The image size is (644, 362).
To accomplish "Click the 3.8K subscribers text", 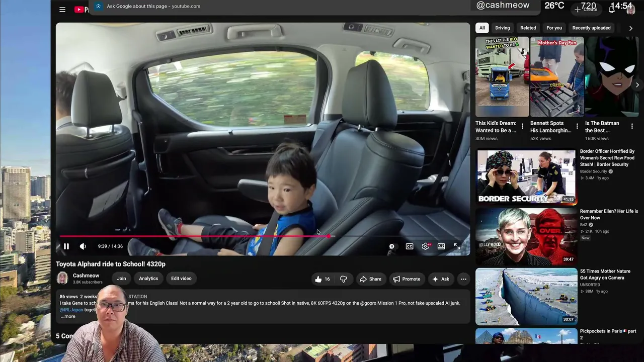I will click(88, 282).
